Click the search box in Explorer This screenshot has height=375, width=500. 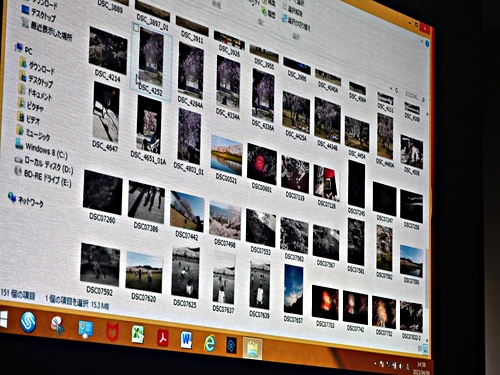tap(413, 96)
